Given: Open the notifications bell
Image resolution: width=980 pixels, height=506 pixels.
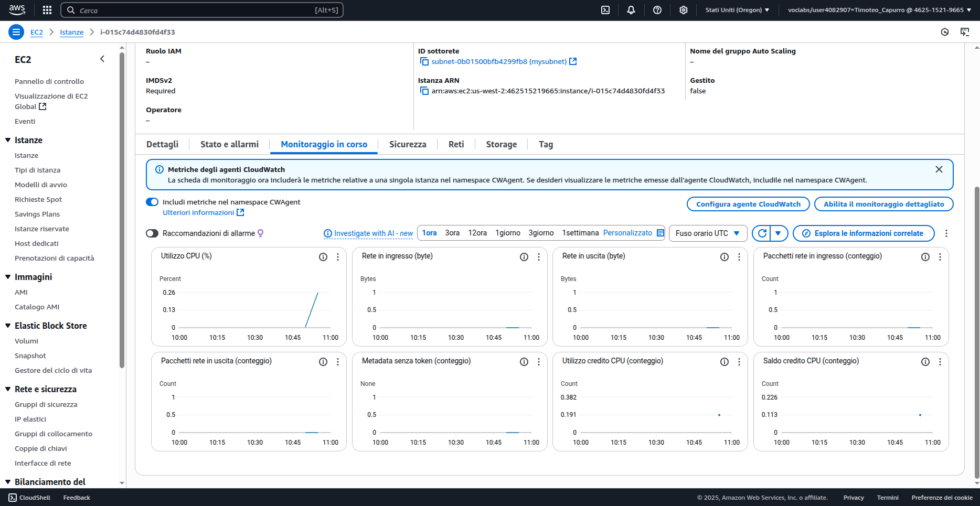Looking at the screenshot, I should (631, 10).
